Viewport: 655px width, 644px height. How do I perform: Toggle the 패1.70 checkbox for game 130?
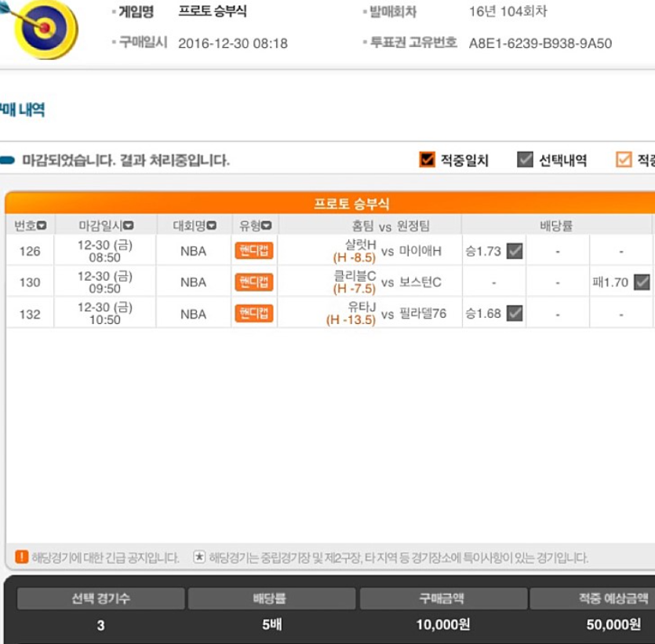point(642,282)
